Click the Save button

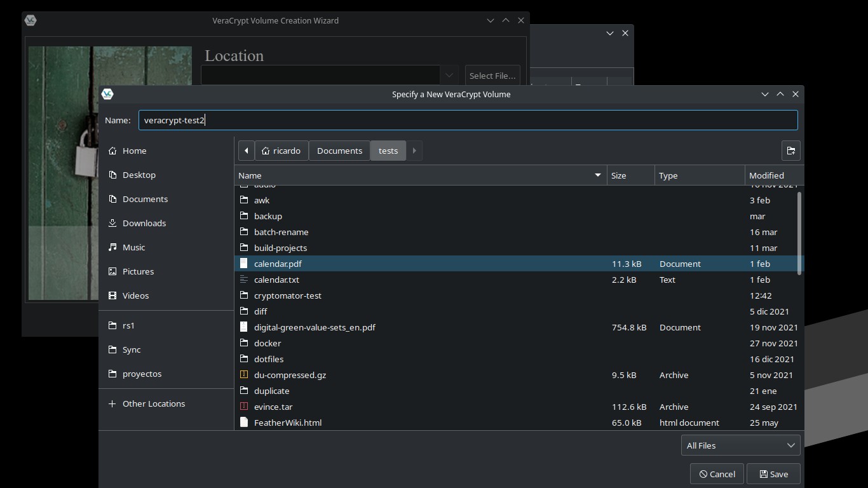point(773,474)
